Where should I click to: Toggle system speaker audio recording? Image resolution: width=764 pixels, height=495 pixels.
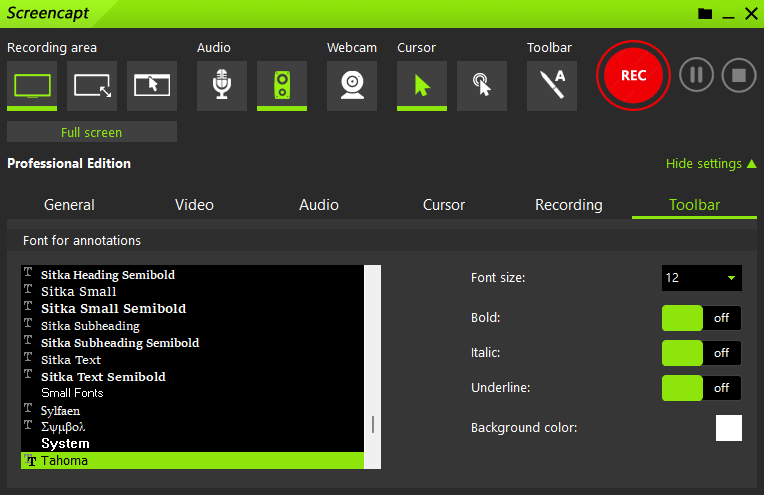[282, 86]
